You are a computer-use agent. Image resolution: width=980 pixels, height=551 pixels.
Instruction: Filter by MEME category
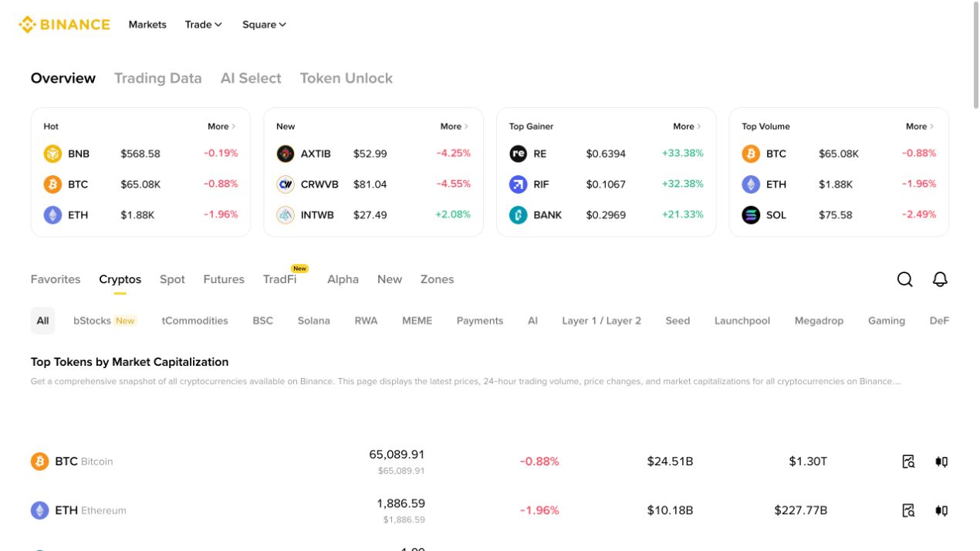point(417,321)
